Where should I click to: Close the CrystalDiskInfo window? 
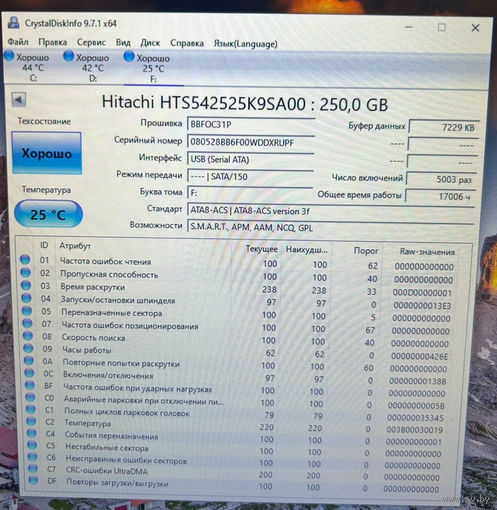point(475,28)
